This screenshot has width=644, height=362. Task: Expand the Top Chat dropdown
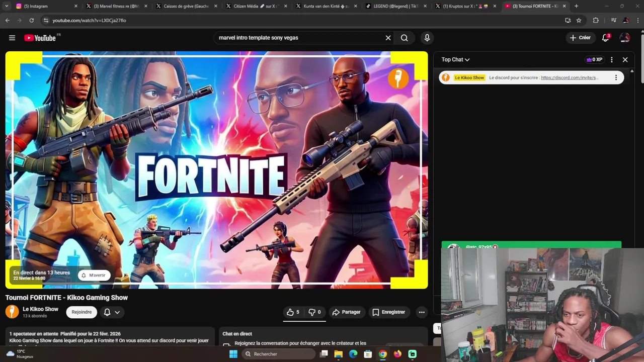click(x=455, y=59)
